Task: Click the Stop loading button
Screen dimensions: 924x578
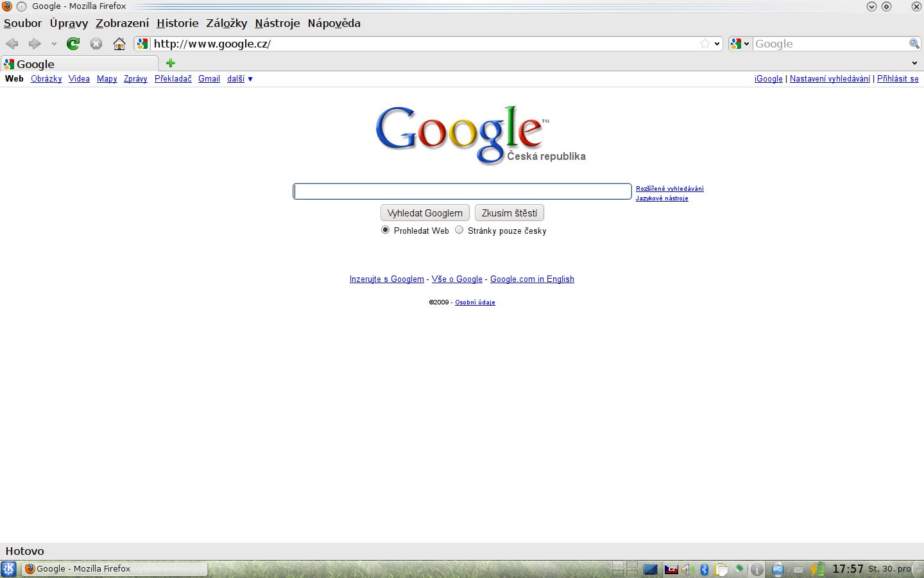Action: tap(96, 44)
